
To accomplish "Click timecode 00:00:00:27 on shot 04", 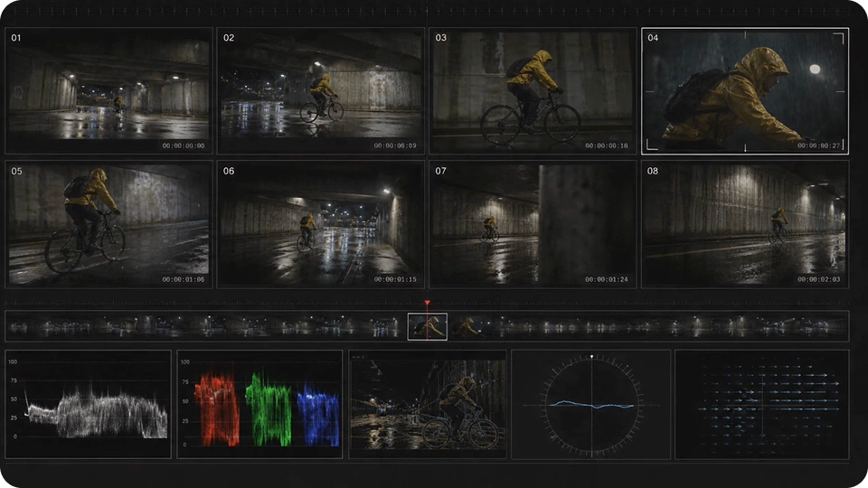I will [819, 146].
